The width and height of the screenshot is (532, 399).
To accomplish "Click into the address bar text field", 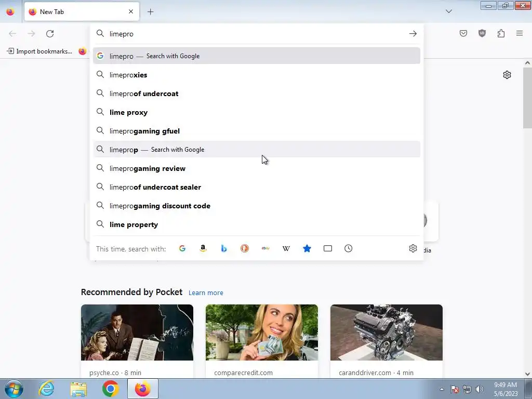I will tap(256, 34).
